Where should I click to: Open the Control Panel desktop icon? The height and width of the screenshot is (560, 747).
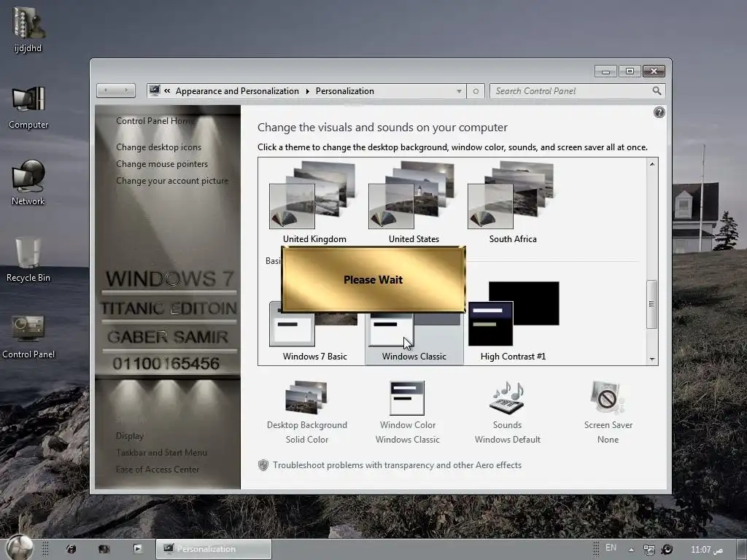tap(28, 337)
